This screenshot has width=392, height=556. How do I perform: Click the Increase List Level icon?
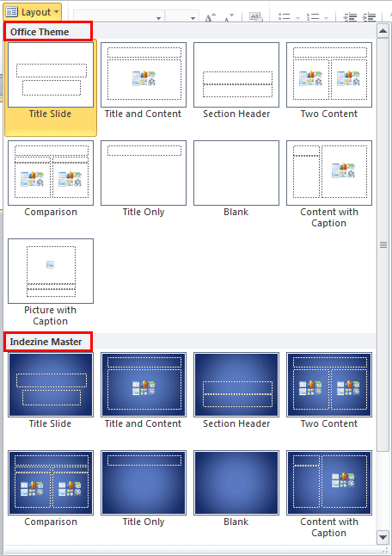click(370, 17)
